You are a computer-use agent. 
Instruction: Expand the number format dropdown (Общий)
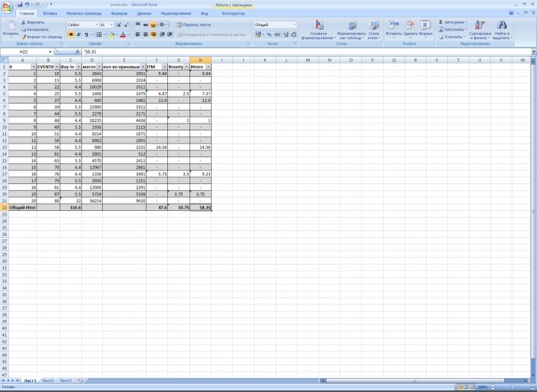pos(294,25)
